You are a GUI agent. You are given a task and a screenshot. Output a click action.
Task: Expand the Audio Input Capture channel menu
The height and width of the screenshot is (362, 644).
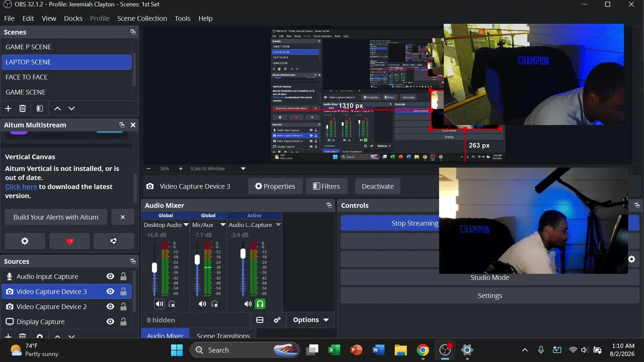click(278, 225)
